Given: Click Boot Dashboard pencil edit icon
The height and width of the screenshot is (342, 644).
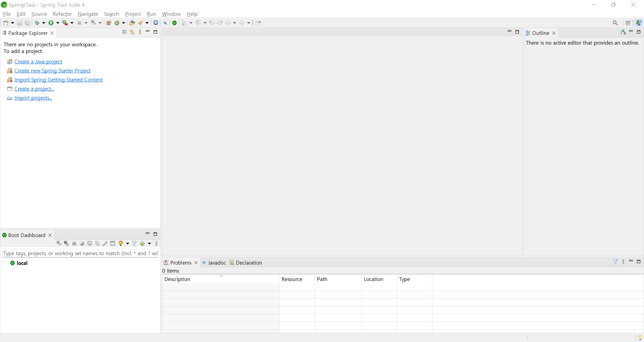Looking at the screenshot, I should pos(105,243).
